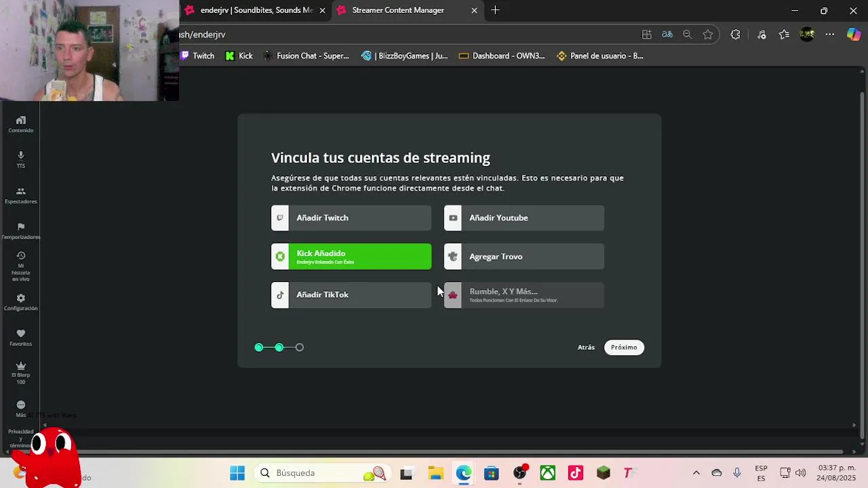
Task: Open browser settings and more menu
Action: click(x=830, y=35)
